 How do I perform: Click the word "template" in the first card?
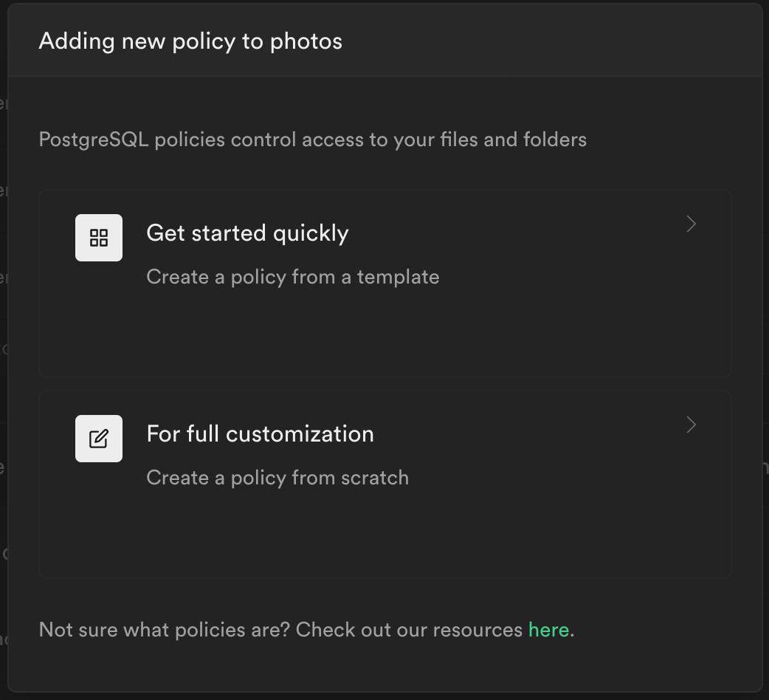click(x=399, y=277)
